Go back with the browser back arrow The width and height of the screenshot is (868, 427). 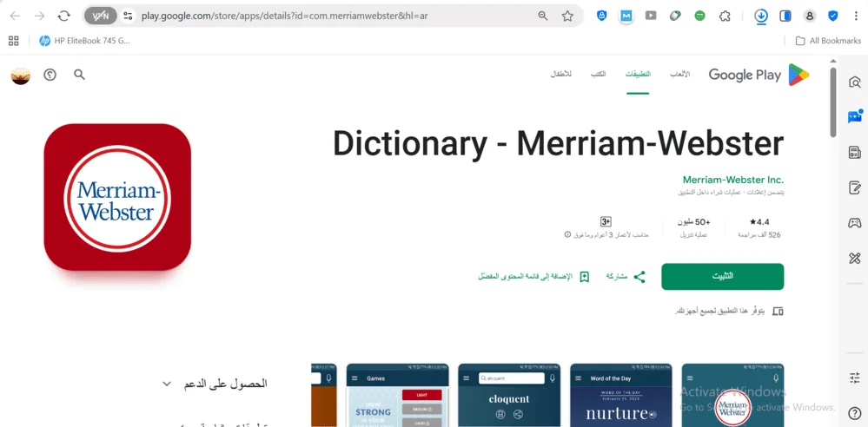coord(15,16)
